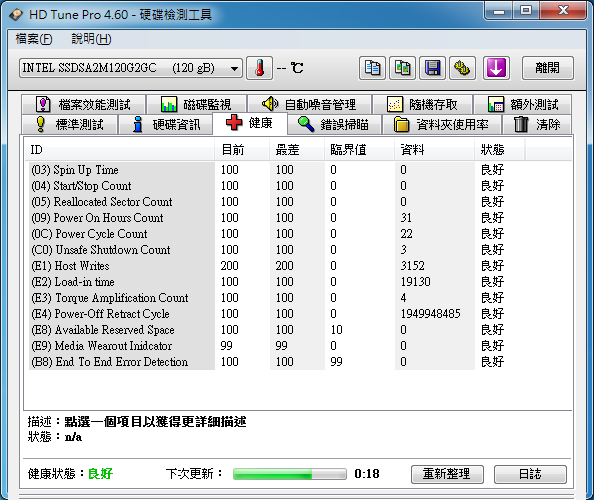Open the 檔案(F) menu

click(34, 39)
